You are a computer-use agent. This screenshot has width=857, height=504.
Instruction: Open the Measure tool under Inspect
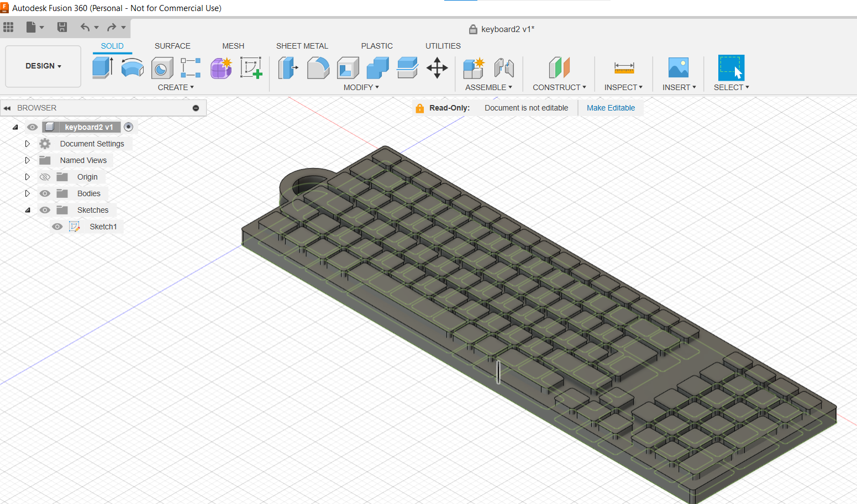pyautogui.click(x=624, y=67)
